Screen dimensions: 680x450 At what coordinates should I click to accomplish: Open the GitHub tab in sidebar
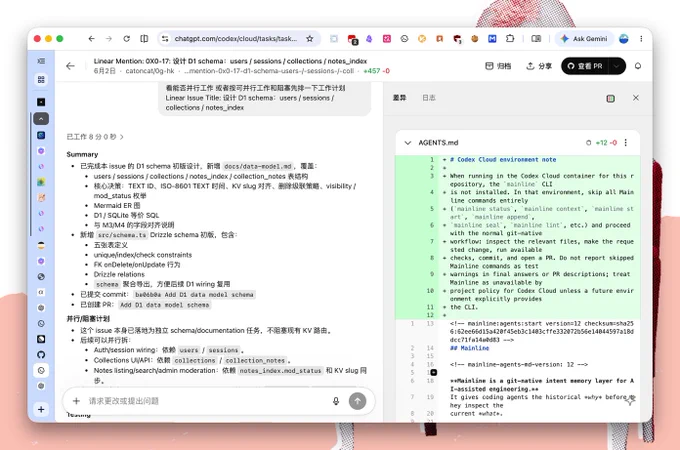click(x=41, y=355)
